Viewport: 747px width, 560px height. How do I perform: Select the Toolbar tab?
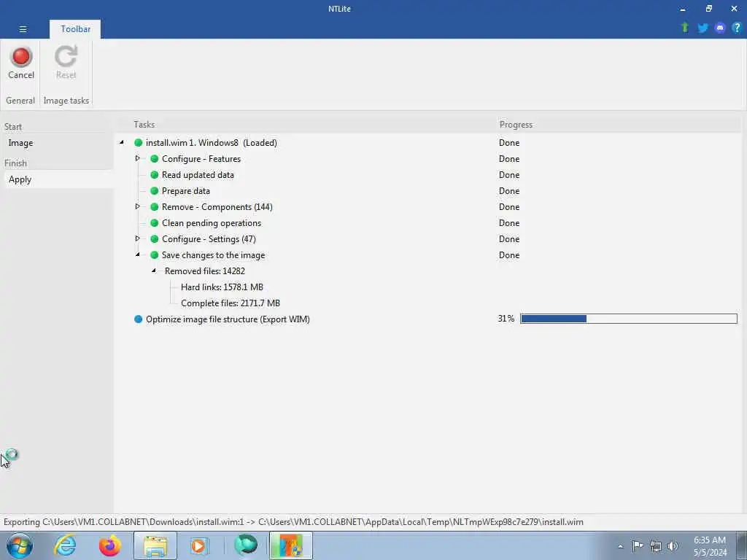pyautogui.click(x=75, y=29)
